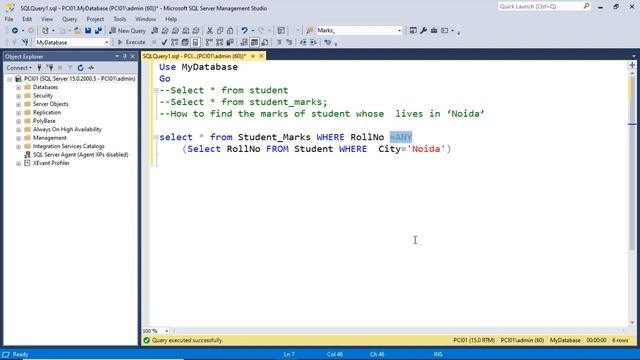640x360 pixels.
Task: Click the Toolbox icon in the toolbar
Action: (434, 31)
